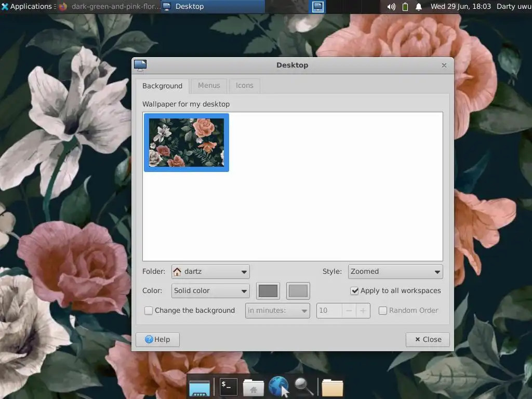Launch the terminal from dock

(228, 387)
